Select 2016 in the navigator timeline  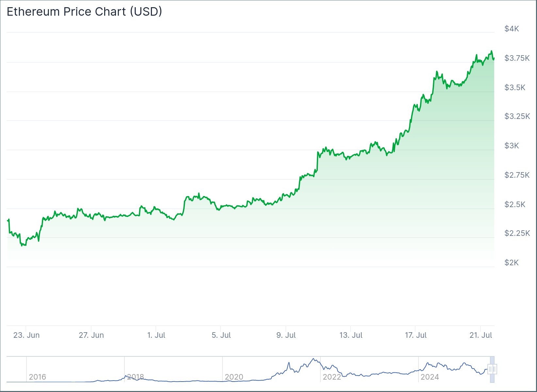click(38, 377)
